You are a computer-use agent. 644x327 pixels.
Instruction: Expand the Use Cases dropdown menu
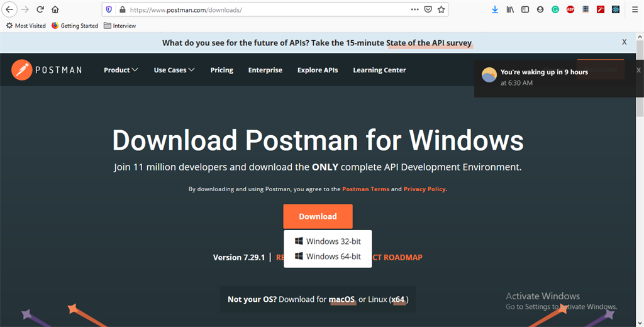pos(174,70)
